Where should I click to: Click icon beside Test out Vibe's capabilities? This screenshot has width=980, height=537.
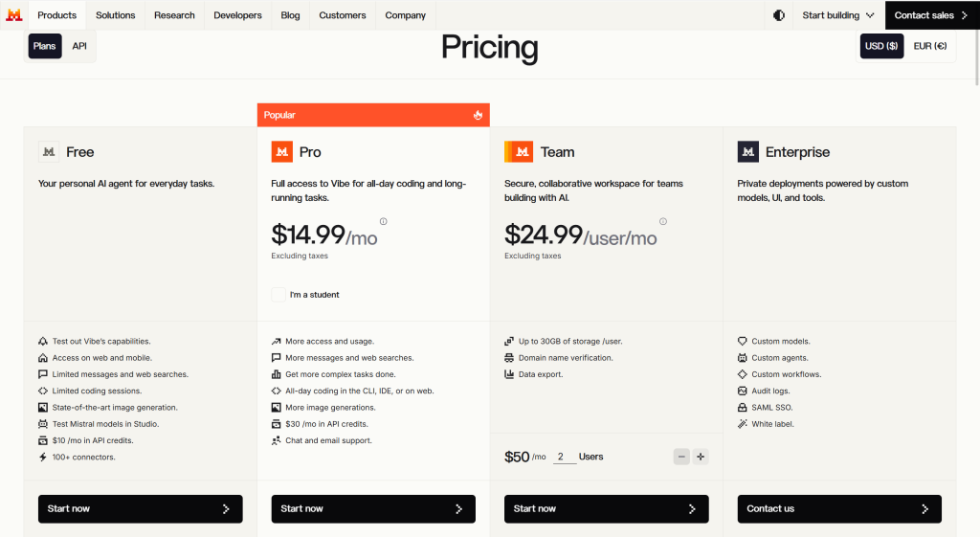click(42, 342)
